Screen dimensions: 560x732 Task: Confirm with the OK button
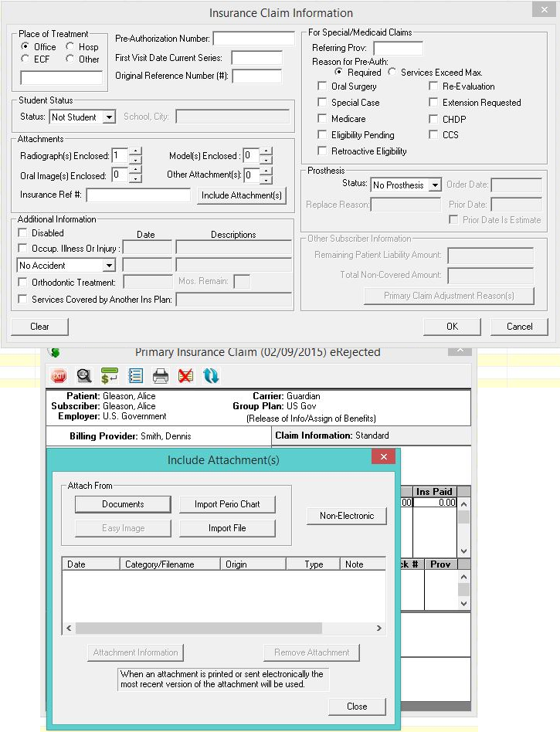click(452, 327)
